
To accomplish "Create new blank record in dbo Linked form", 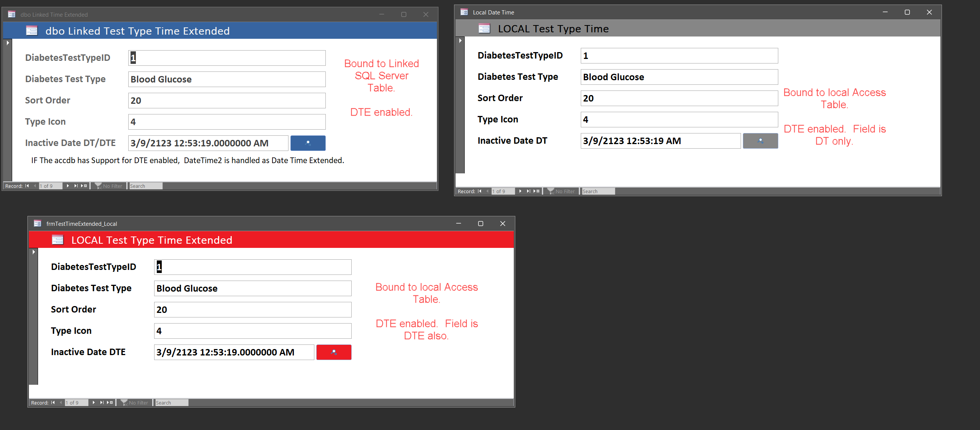I will [x=84, y=186].
